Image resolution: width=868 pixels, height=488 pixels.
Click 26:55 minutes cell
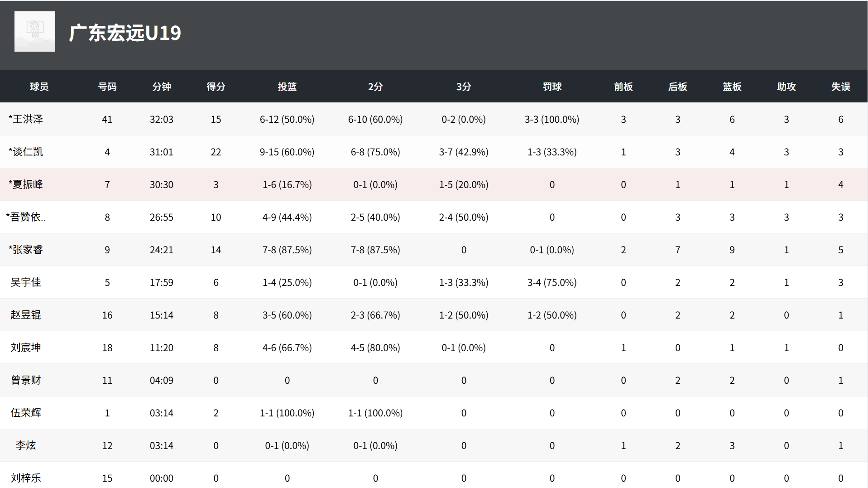[162, 217]
